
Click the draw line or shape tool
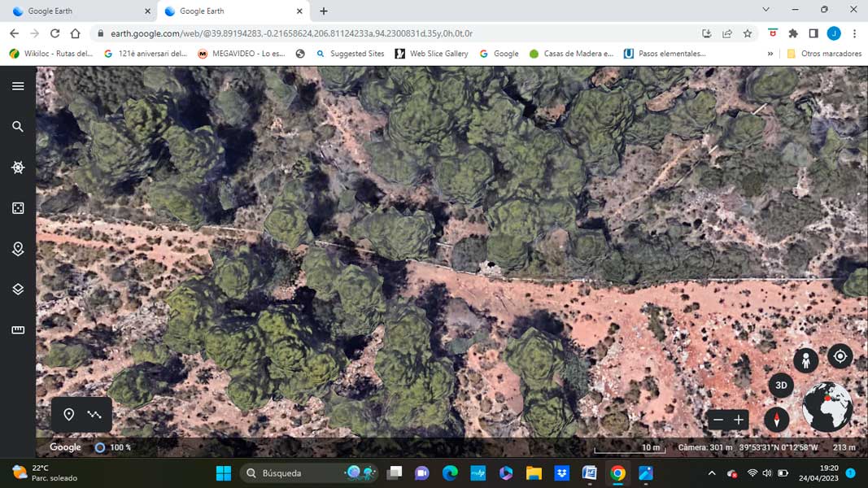pyautogui.click(x=94, y=415)
